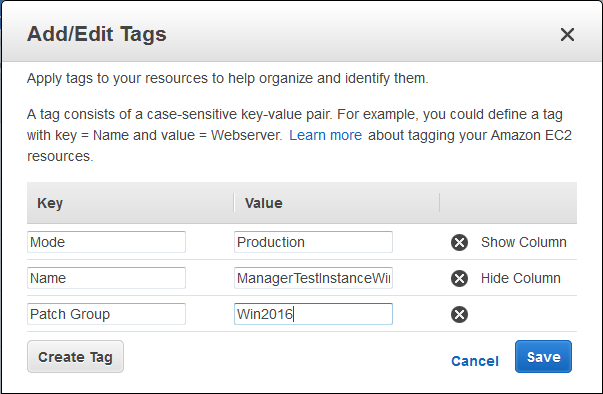The image size is (603, 394).
Task: Hide Column for the Name tag
Action: click(520, 278)
